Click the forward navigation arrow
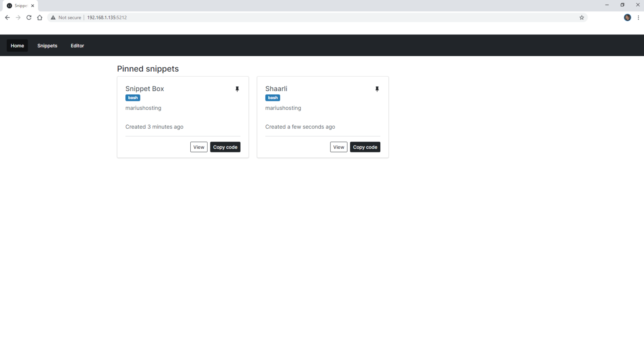Image resolution: width=644 pixels, height=349 pixels. [18, 18]
